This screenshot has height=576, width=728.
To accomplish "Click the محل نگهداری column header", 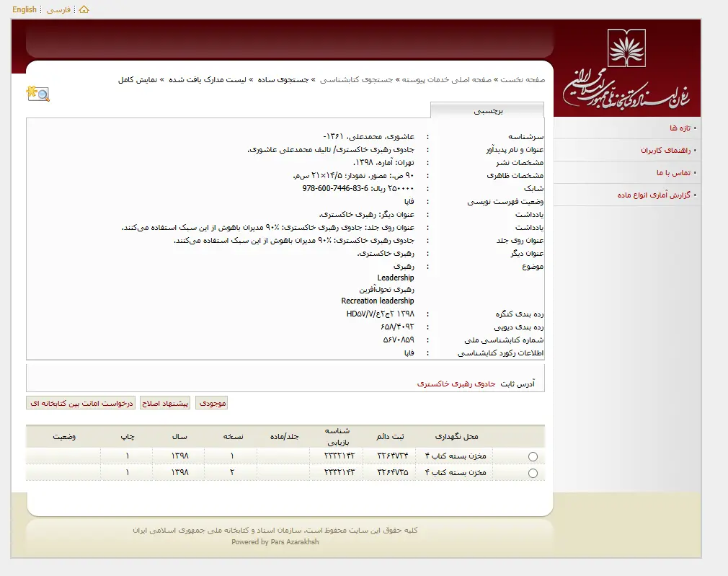I will [456, 436].
